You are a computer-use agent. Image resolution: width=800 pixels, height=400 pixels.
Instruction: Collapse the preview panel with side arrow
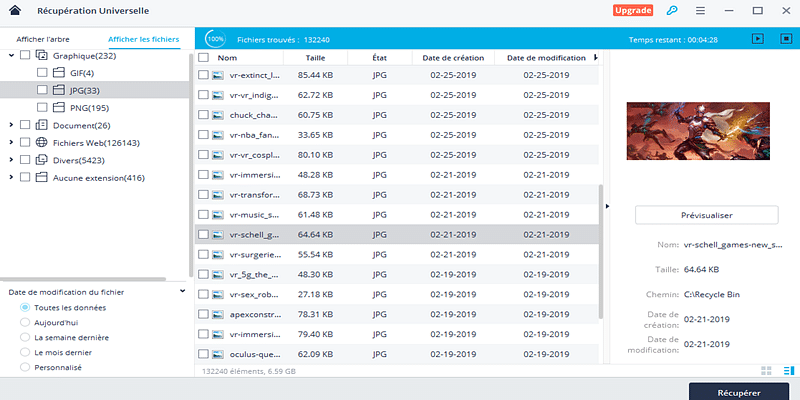coord(607,206)
